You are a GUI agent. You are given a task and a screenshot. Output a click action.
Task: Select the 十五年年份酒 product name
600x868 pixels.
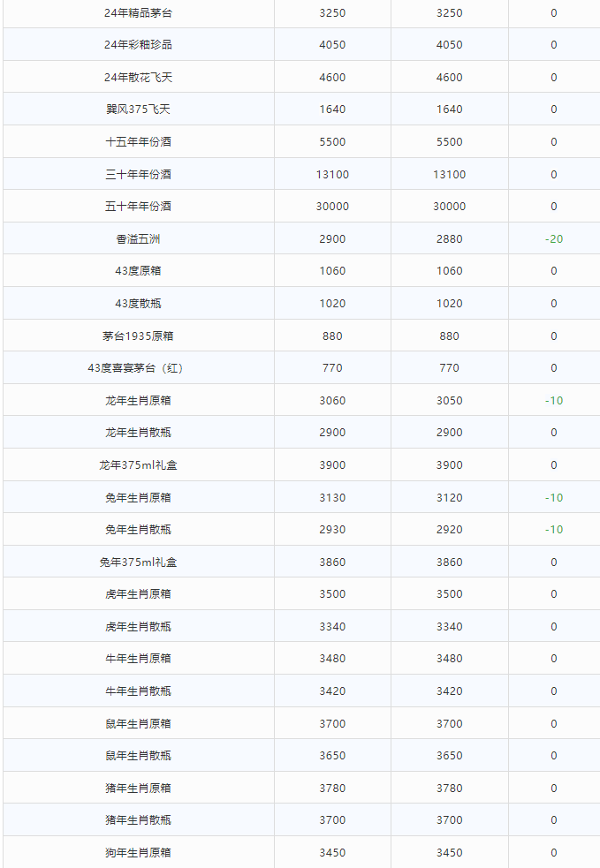pyautogui.click(x=138, y=142)
